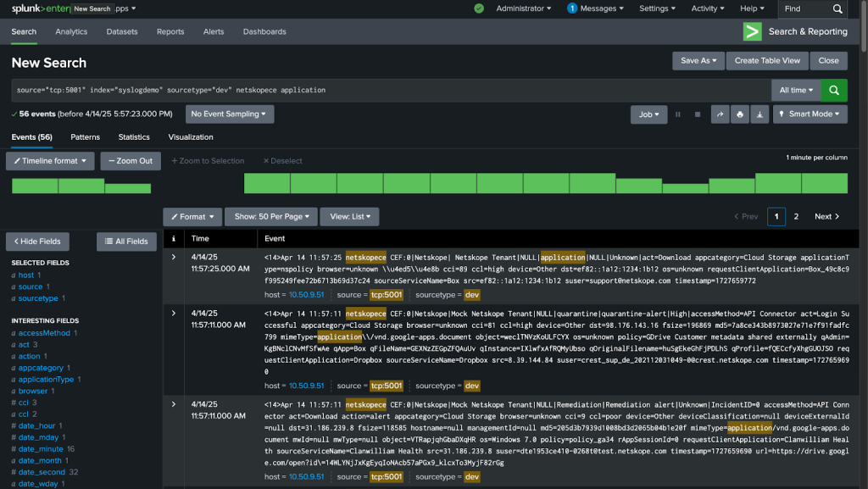
Task: Click the export download icon
Action: click(759, 114)
